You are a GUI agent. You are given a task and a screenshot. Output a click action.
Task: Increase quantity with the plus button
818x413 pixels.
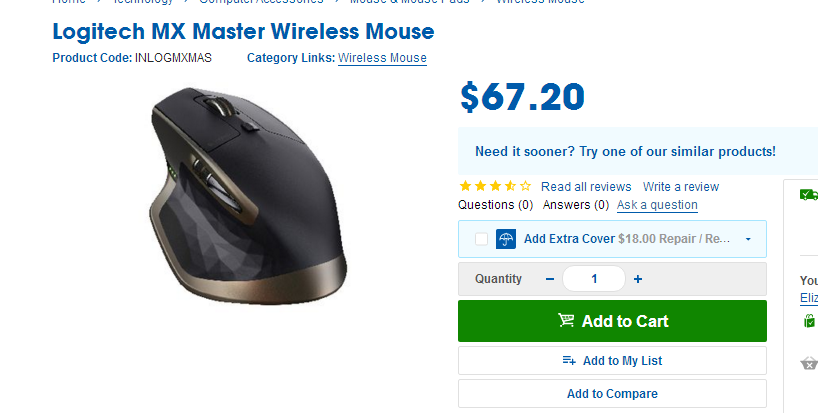(x=637, y=279)
